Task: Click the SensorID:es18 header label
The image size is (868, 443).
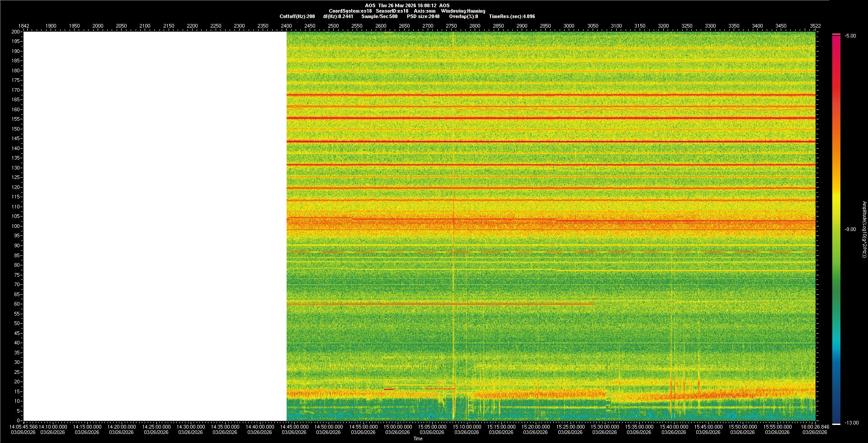Action: click(x=392, y=11)
